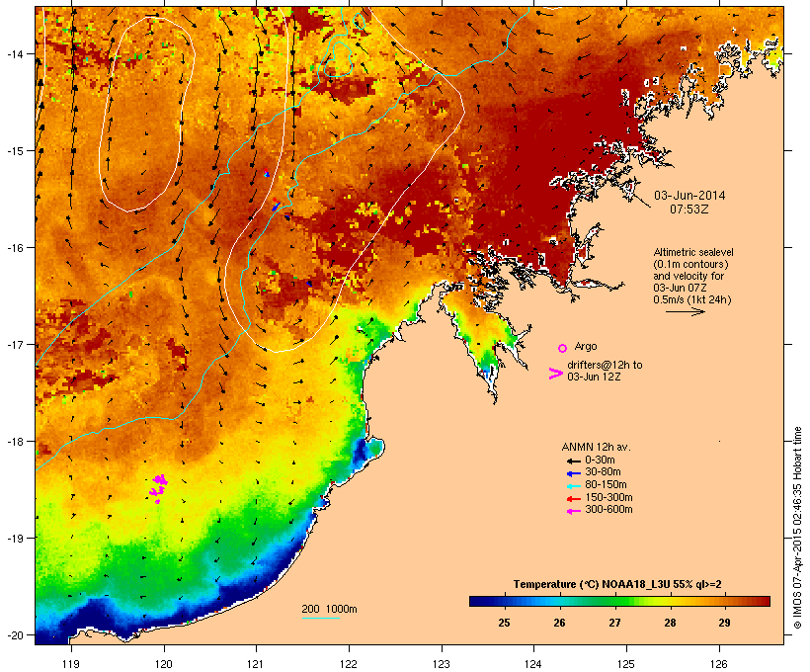Click the (0.1m contours) text line

coord(690,264)
